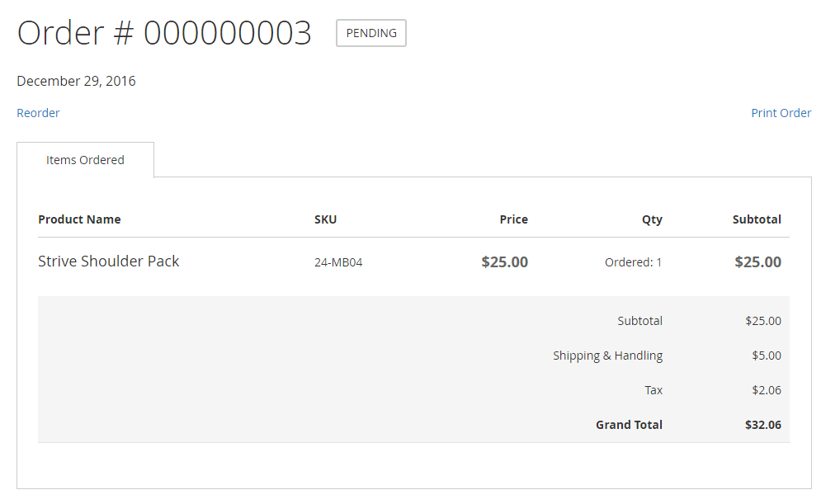
Task: Click the Price column header
Action: 513,219
